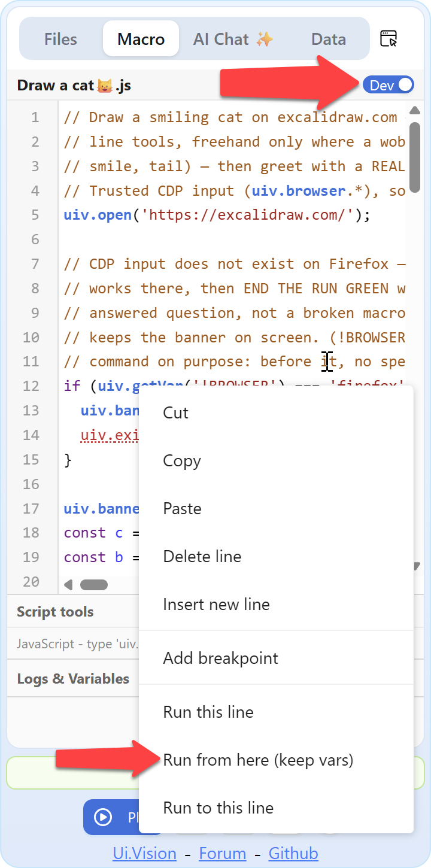Image resolution: width=431 pixels, height=868 pixels.
Task: Click the AI Chat sparkle icon
Action: tap(264, 40)
